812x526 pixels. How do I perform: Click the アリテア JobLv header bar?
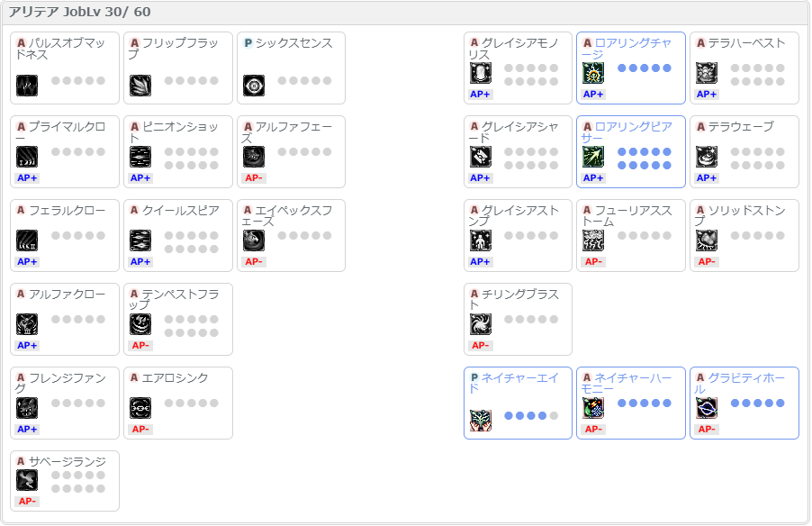[405, 13]
